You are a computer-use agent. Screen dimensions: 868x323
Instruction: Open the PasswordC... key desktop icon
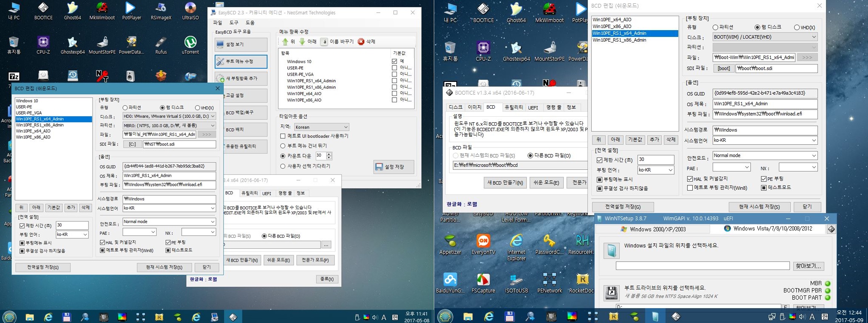[x=549, y=244]
